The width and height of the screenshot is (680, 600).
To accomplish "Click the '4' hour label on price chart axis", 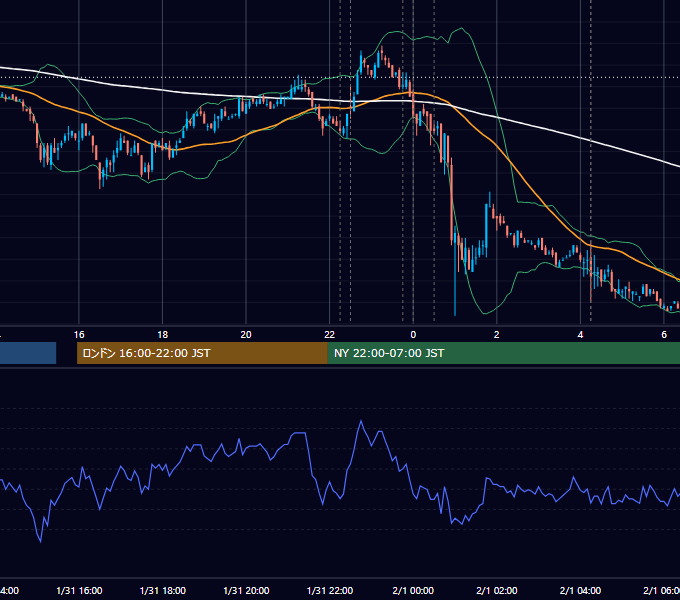I will pyautogui.click(x=580, y=335).
